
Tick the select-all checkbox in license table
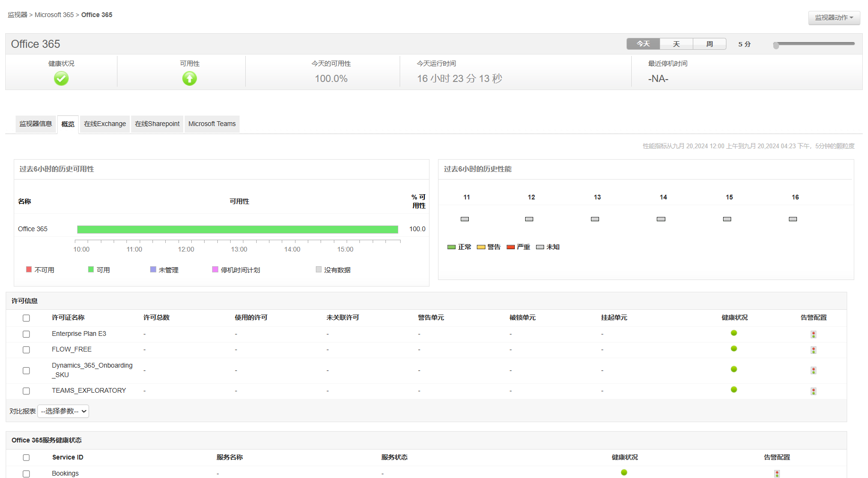(26, 318)
